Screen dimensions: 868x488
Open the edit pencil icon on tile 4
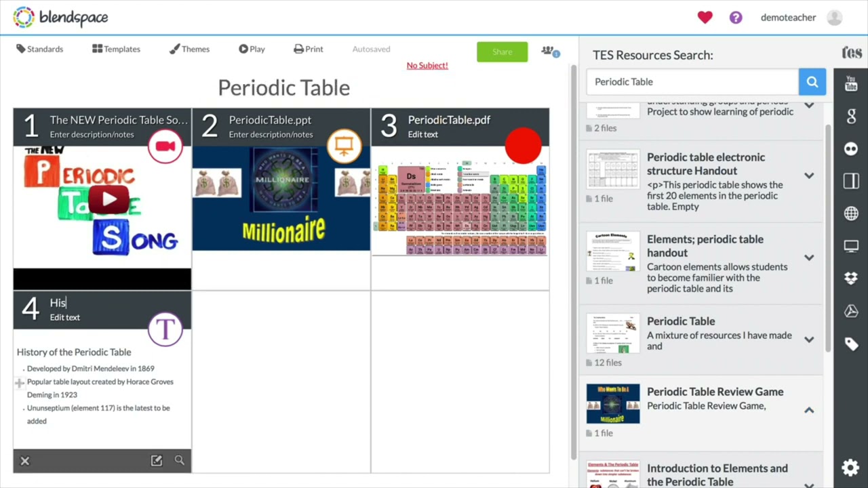click(x=157, y=461)
